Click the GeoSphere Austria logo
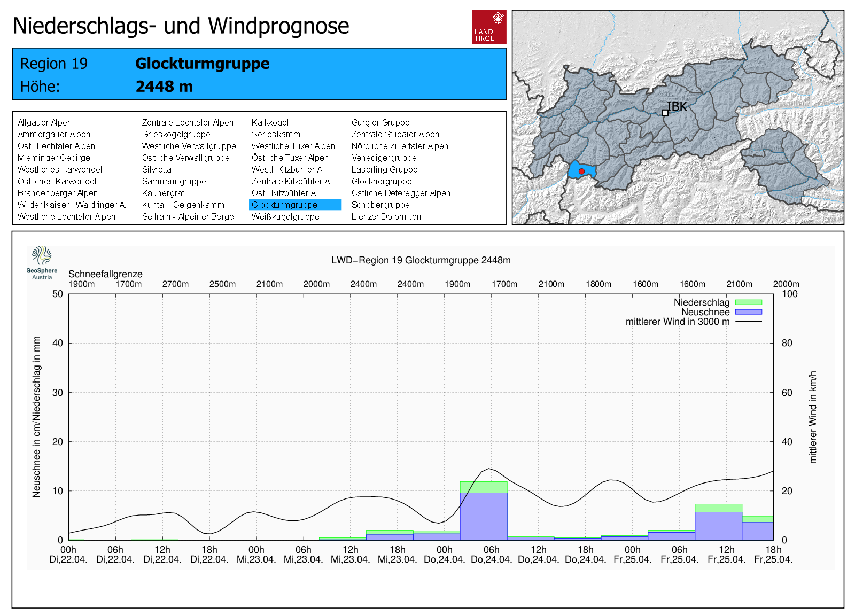This screenshot has height=616, width=855. [x=42, y=262]
